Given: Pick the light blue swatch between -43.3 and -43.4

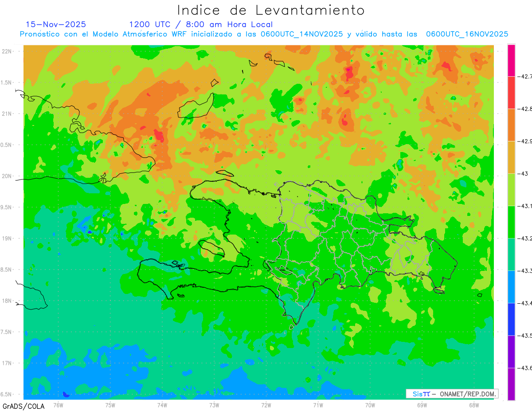Looking at the screenshot, I should pos(511,287).
